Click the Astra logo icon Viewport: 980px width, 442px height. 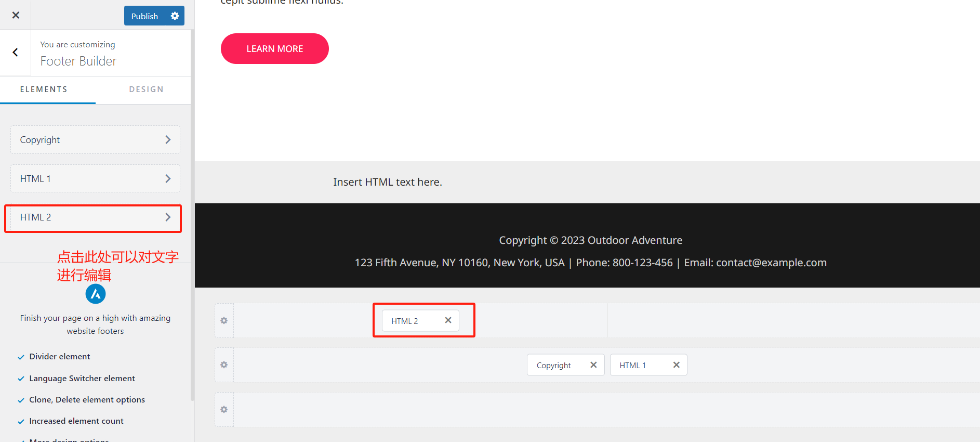coord(96,294)
